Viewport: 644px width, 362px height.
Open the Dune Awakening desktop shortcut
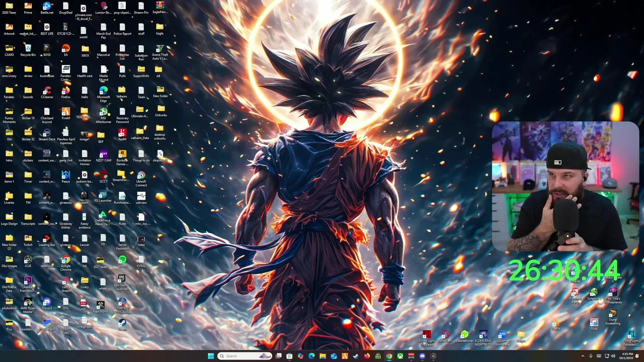[612, 317]
